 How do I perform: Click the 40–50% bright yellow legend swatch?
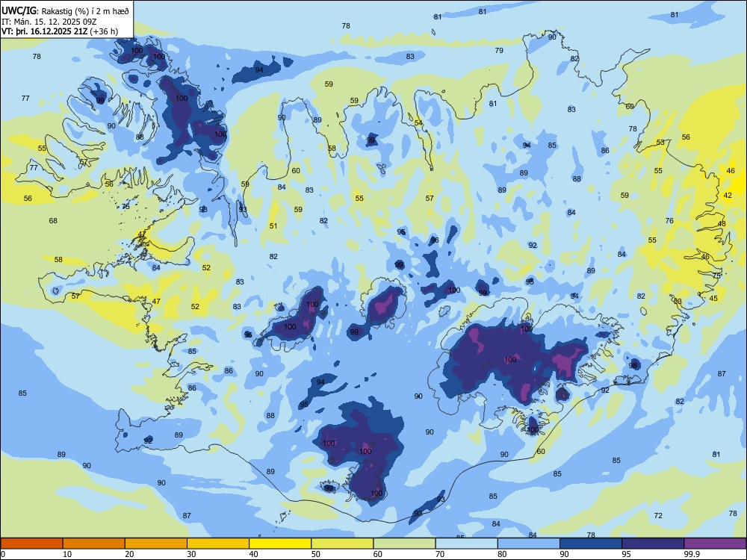click(280, 544)
